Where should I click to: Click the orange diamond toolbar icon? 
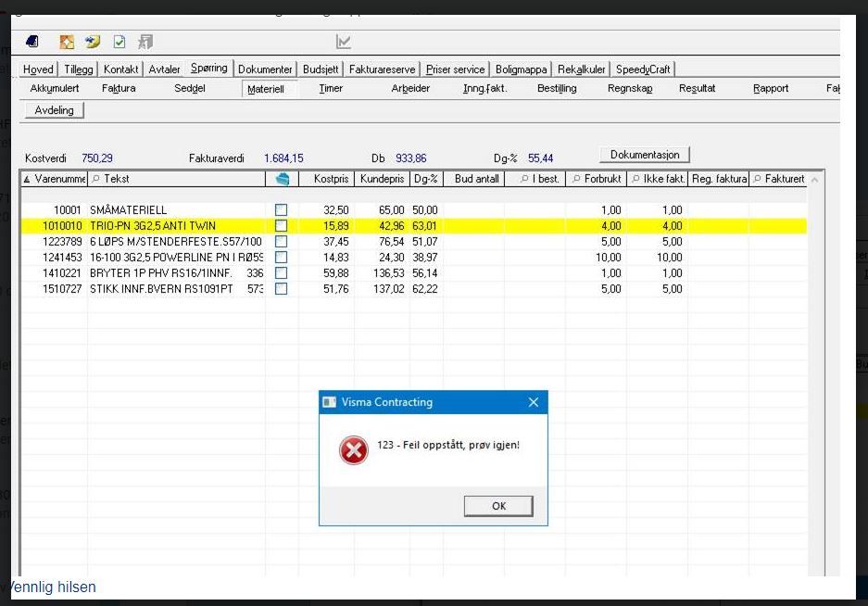click(x=67, y=42)
